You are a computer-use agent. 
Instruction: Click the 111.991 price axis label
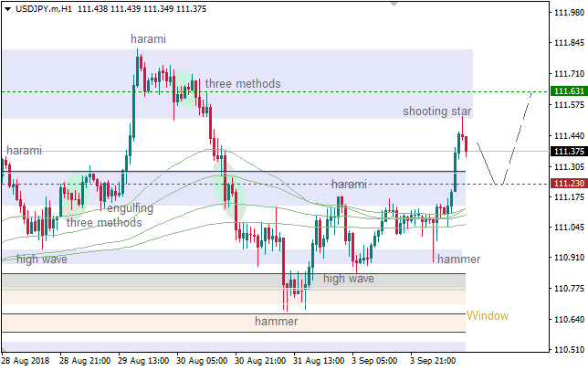(x=569, y=13)
